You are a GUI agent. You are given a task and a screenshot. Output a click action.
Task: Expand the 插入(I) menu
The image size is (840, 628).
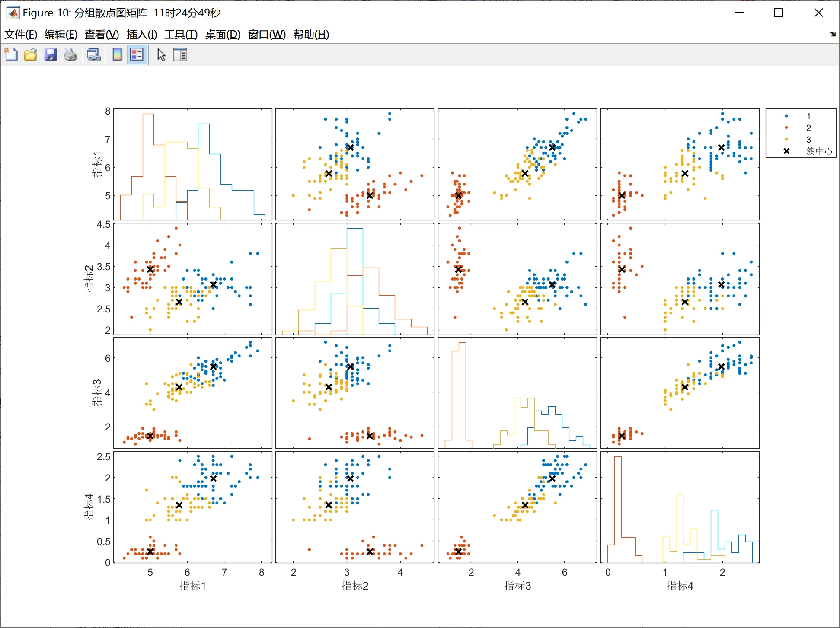[141, 35]
